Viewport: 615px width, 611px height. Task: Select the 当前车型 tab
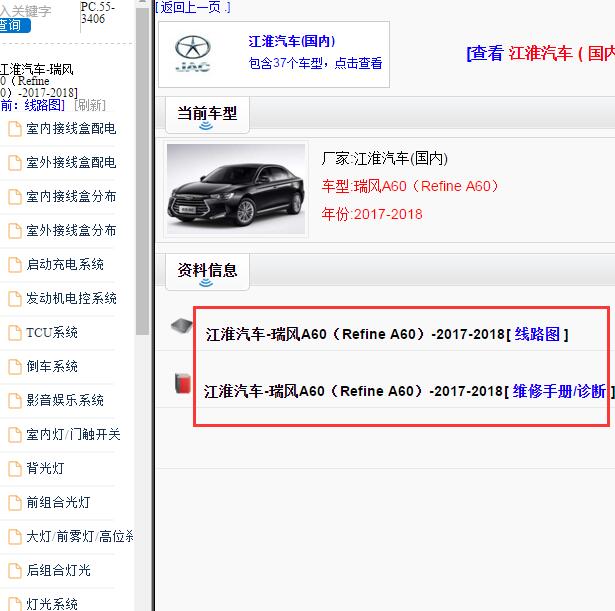[x=207, y=114]
